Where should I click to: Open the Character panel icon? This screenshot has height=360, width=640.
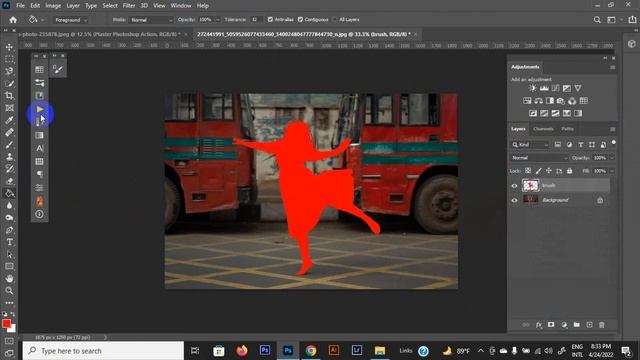pos(40,148)
